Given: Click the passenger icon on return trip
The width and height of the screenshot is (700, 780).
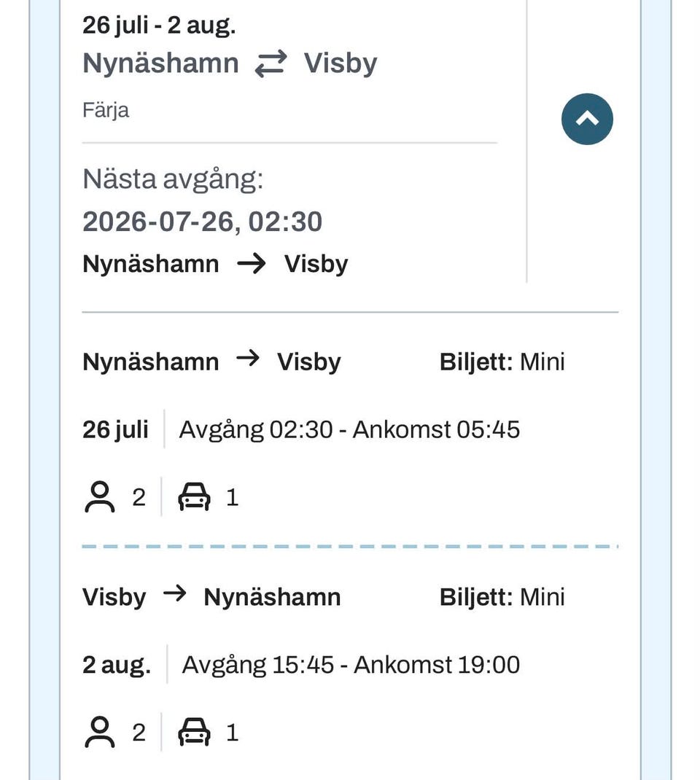Looking at the screenshot, I should pyautogui.click(x=100, y=732).
